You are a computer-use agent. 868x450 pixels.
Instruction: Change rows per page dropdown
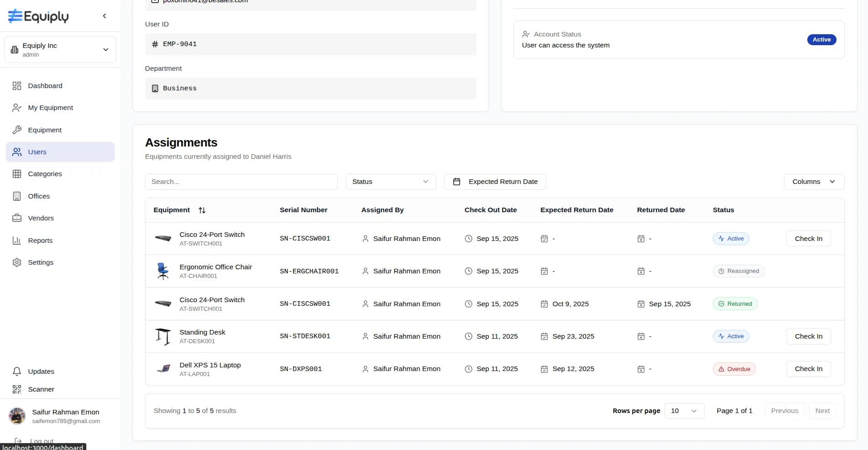684,411
